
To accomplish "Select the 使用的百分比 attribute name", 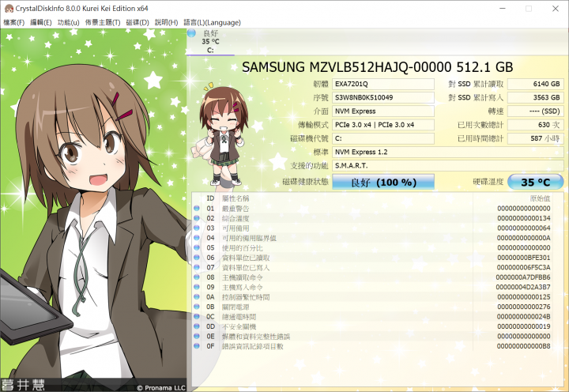I will click(x=243, y=247).
